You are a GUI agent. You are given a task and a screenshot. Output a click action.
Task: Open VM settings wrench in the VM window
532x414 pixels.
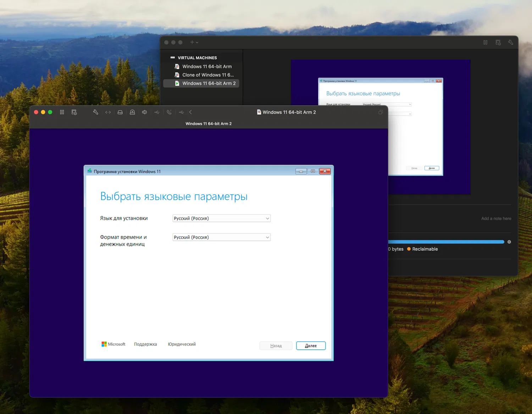click(x=95, y=112)
